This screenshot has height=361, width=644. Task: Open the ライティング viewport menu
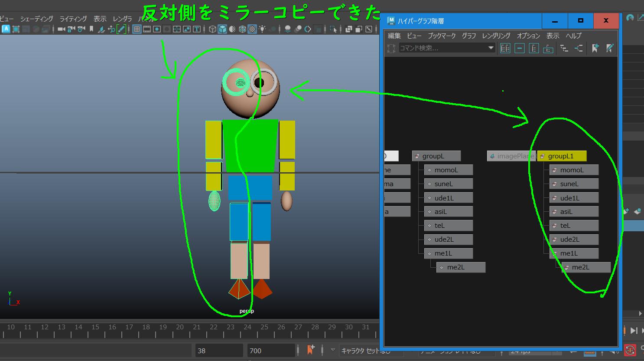pyautogui.click(x=73, y=19)
